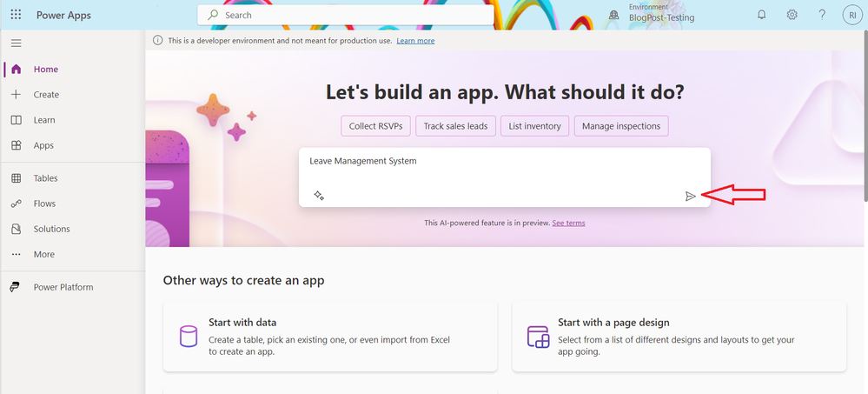Open the Start with data card
The image size is (868, 394).
pos(330,337)
